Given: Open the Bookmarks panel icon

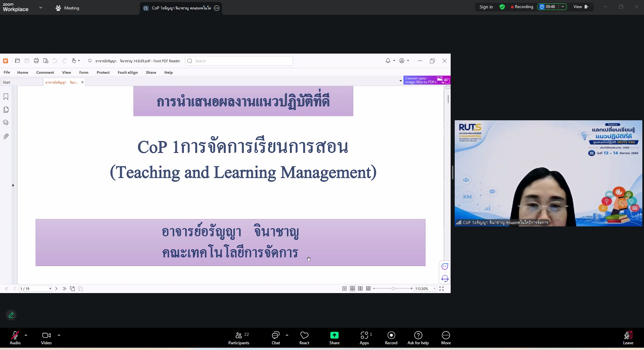Looking at the screenshot, I should [6, 97].
